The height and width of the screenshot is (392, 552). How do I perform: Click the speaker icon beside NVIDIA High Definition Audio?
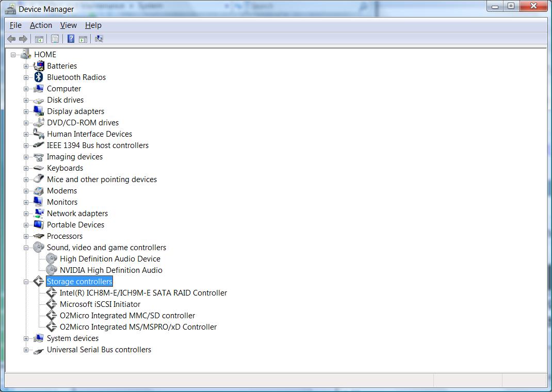point(52,270)
